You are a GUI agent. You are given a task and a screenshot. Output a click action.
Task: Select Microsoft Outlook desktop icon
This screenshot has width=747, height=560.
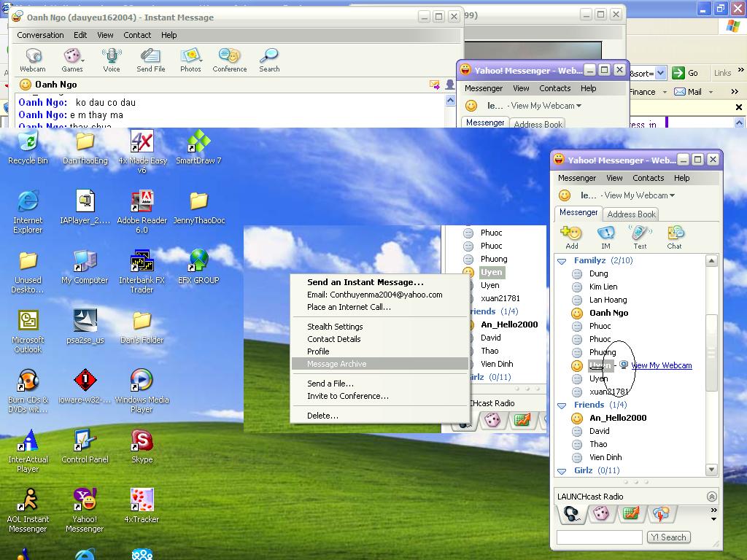point(28,332)
